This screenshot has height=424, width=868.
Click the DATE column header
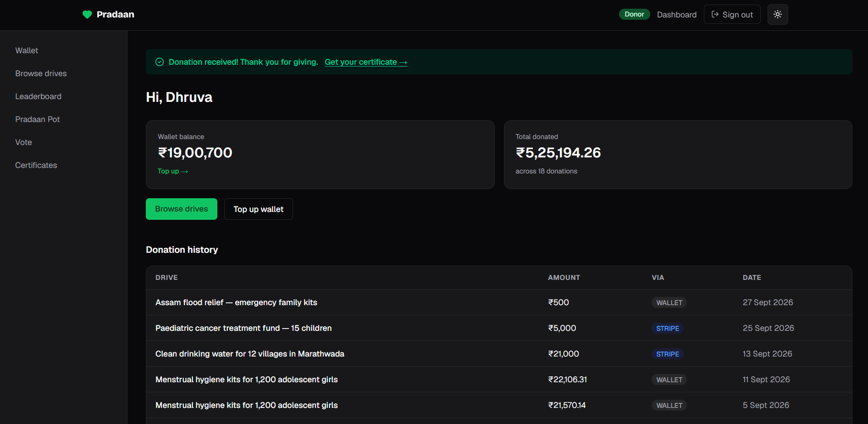[752, 278]
